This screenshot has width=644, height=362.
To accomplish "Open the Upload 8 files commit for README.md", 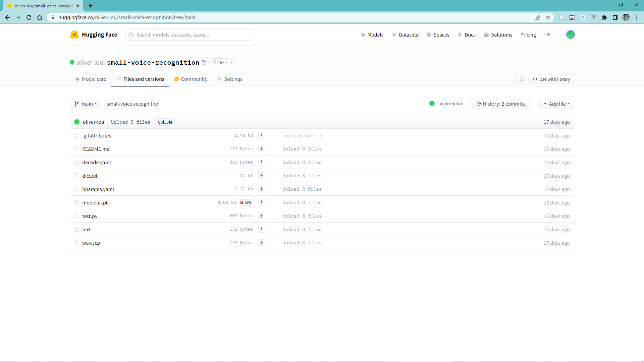I will coord(302,149).
